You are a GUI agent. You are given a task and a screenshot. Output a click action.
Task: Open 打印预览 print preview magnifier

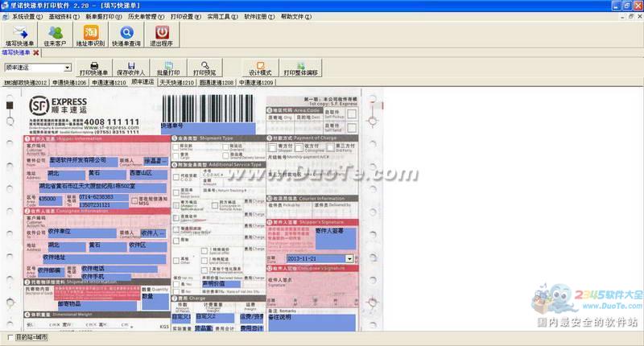(204, 68)
